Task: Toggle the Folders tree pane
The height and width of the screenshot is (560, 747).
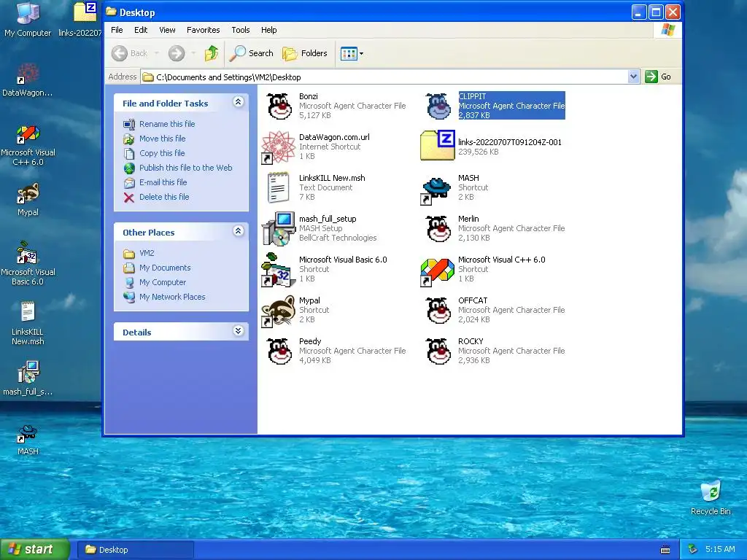Action: 305,53
